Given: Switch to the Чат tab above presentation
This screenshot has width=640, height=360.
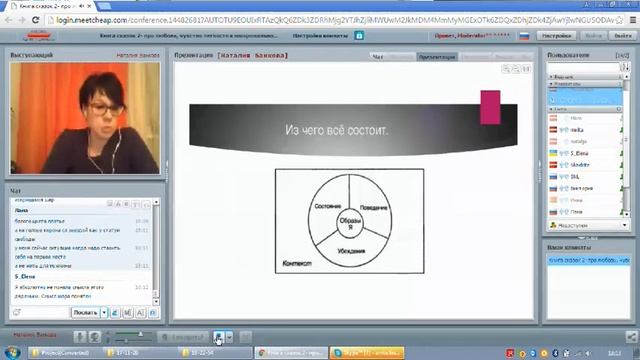Looking at the screenshot, I should tap(378, 57).
